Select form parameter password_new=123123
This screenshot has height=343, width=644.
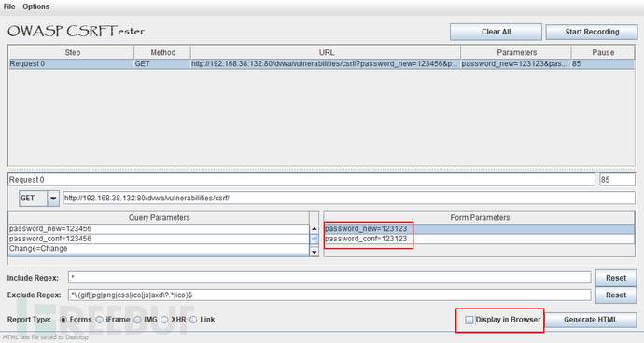click(x=479, y=229)
